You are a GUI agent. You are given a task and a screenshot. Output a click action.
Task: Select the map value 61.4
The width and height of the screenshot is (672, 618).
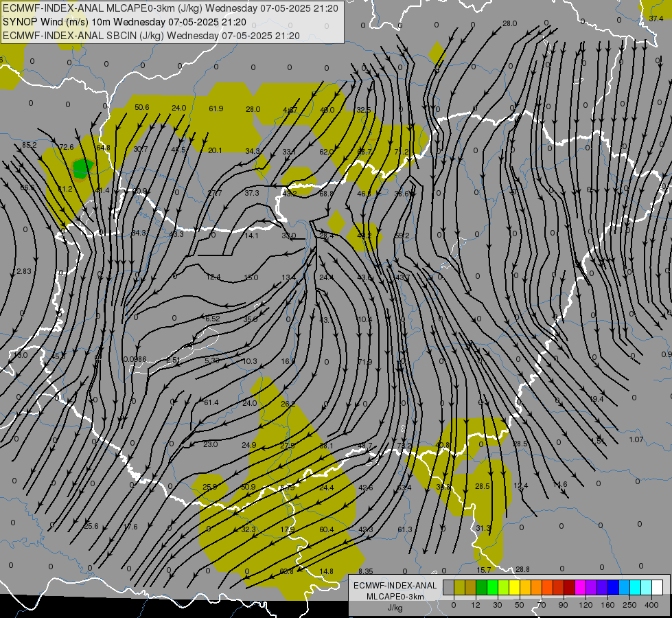pos(211,402)
